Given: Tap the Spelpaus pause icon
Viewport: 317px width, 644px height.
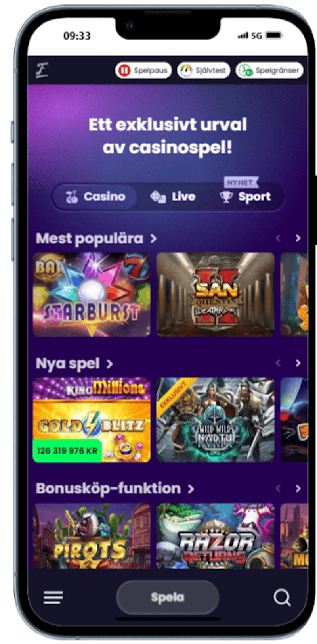Looking at the screenshot, I should 124,71.
